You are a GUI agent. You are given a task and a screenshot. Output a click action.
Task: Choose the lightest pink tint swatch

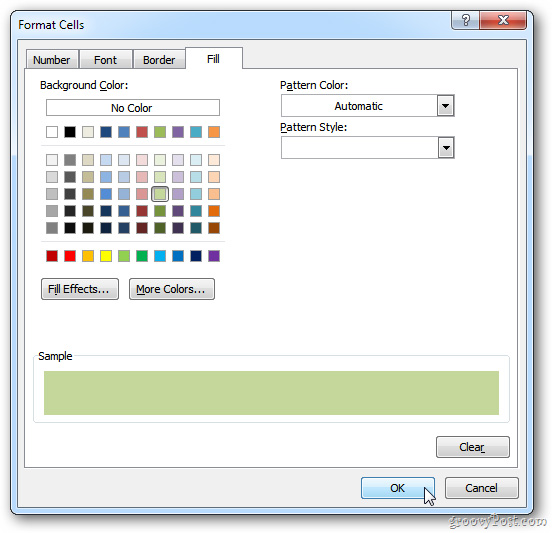pos(142,160)
